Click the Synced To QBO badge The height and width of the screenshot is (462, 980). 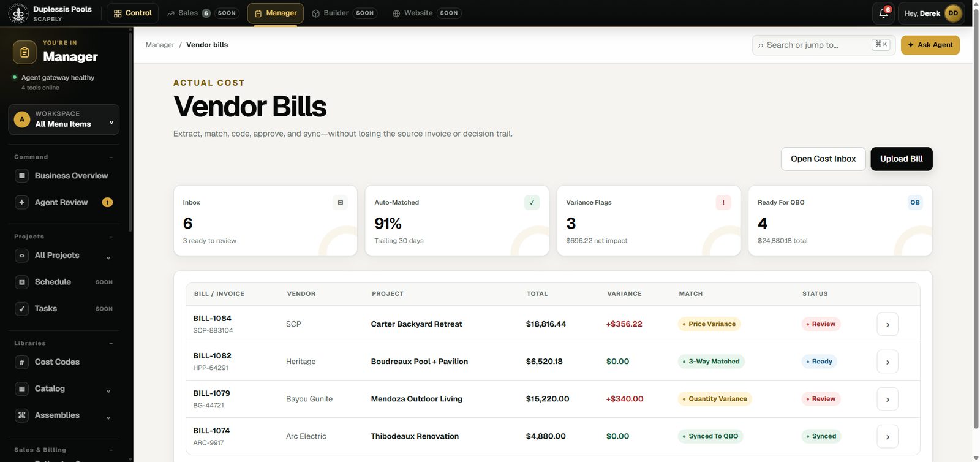pos(710,436)
